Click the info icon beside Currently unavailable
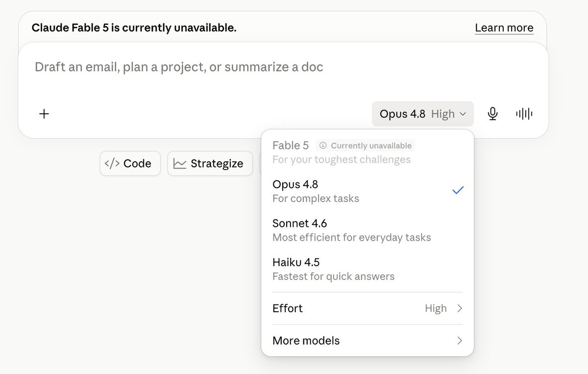This screenshot has height=374, width=588. click(323, 146)
